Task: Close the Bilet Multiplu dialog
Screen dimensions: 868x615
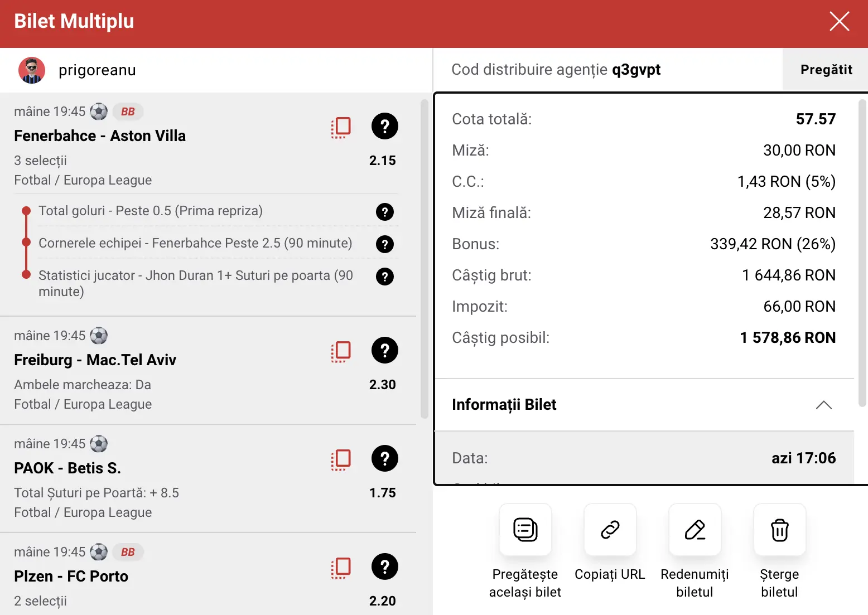Action: 839,22
